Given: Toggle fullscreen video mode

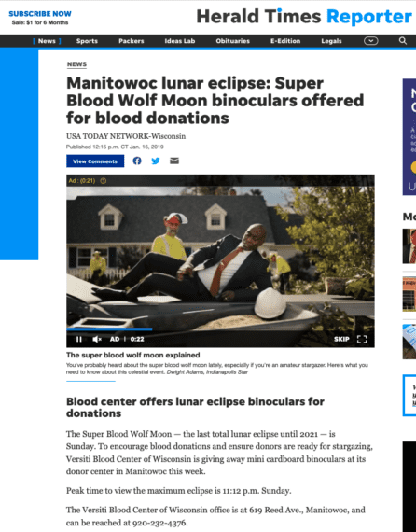Looking at the screenshot, I should pyautogui.click(x=362, y=339).
